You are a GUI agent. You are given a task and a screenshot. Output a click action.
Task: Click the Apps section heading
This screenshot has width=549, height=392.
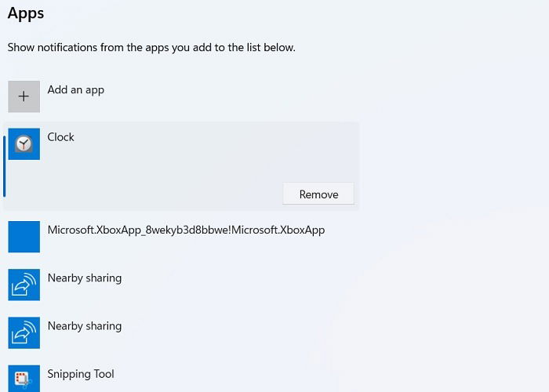[26, 14]
